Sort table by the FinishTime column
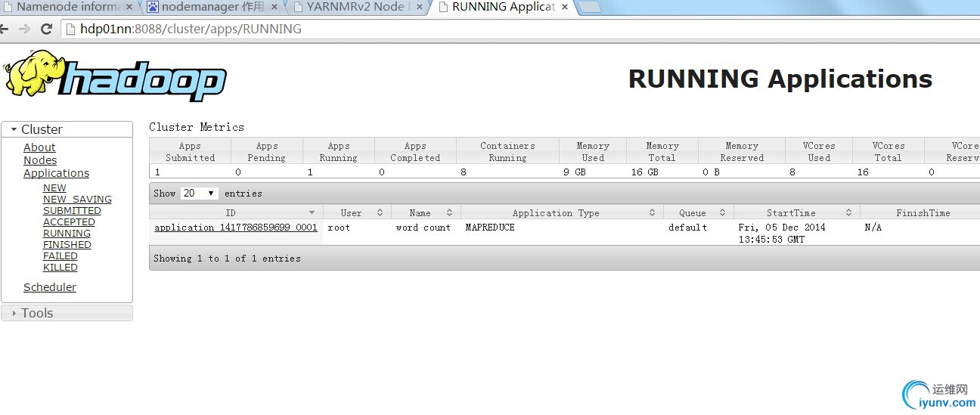The image size is (980, 415). pos(920,212)
